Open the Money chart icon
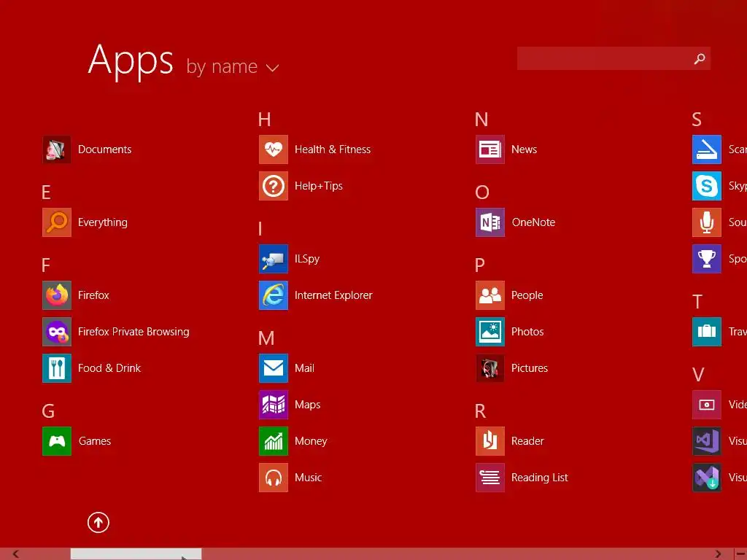This screenshot has width=747, height=560. click(274, 441)
